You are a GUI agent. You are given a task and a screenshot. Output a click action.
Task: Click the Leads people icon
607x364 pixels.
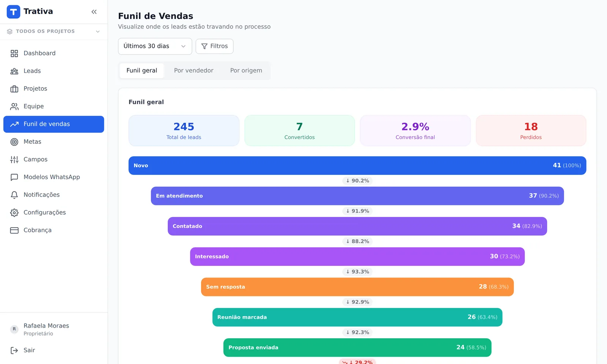click(x=14, y=71)
